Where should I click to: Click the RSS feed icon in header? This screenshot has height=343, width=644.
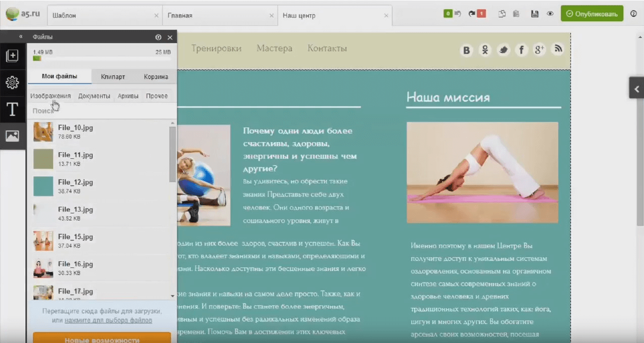point(558,49)
